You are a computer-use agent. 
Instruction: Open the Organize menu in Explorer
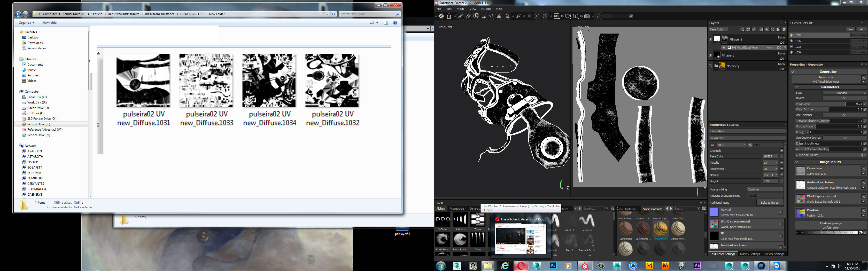click(26, 22)
